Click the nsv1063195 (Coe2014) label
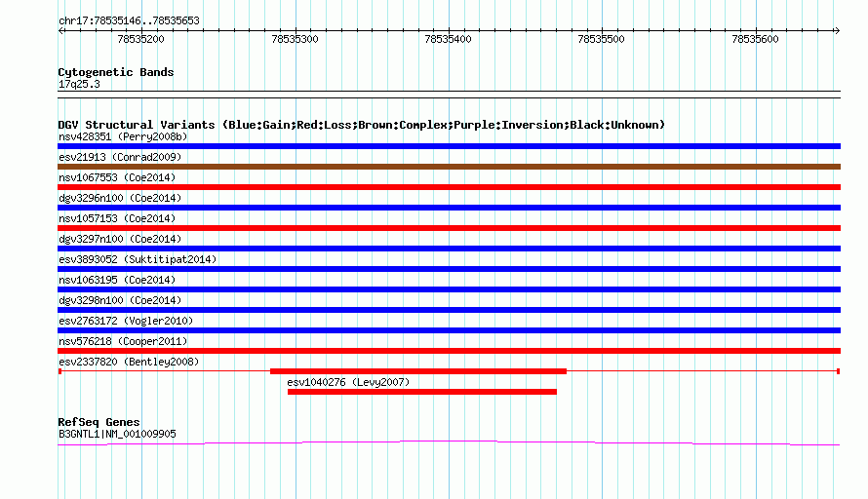 pyautogui.click(x=117, y=280)
